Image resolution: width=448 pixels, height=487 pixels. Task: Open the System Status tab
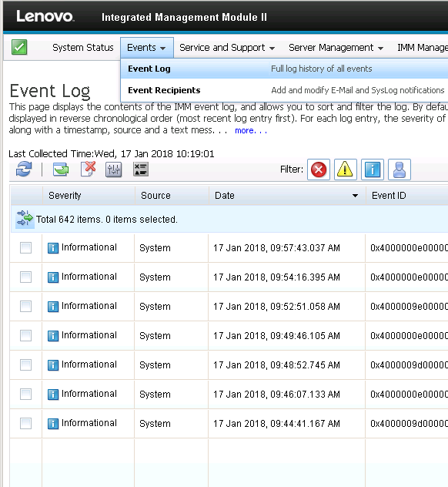pos(83,48)
